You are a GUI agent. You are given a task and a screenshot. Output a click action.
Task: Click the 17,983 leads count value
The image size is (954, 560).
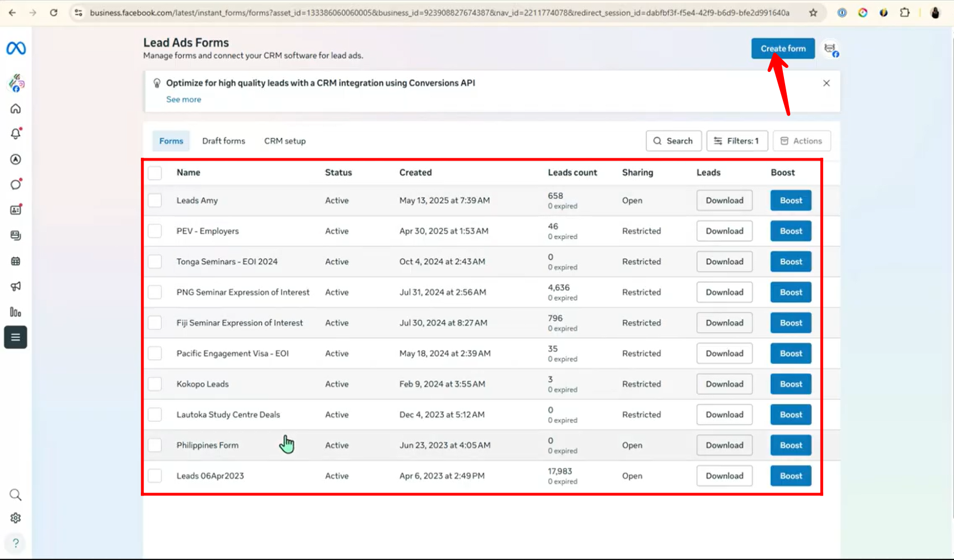pos(559,471)
